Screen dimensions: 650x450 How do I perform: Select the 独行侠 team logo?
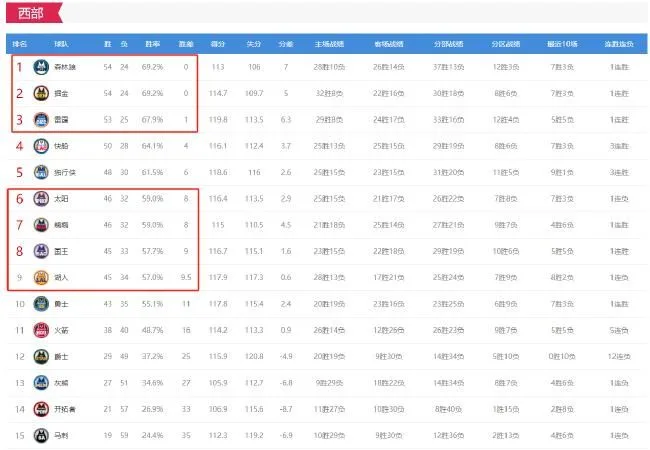pos(41,172)
